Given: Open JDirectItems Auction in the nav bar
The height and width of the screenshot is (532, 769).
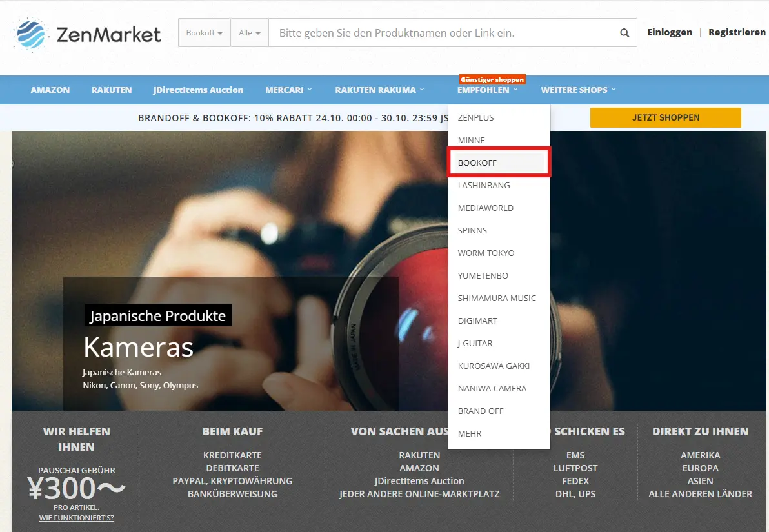Looking at the screenshot, I should pos(198,90).
